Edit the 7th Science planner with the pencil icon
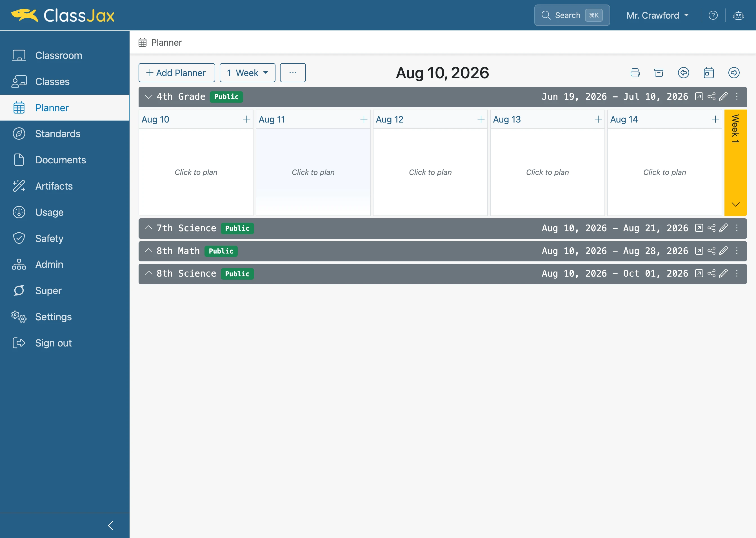Screen dimensions: 756x538 click(724, 228)
